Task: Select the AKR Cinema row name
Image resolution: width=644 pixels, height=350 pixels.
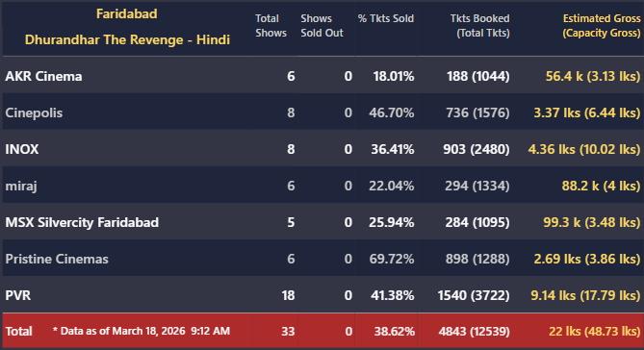Action: click(43, 76)
